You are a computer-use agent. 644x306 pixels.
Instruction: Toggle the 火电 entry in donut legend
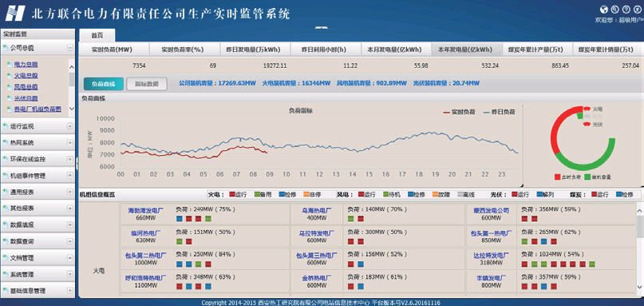[592, 109]
